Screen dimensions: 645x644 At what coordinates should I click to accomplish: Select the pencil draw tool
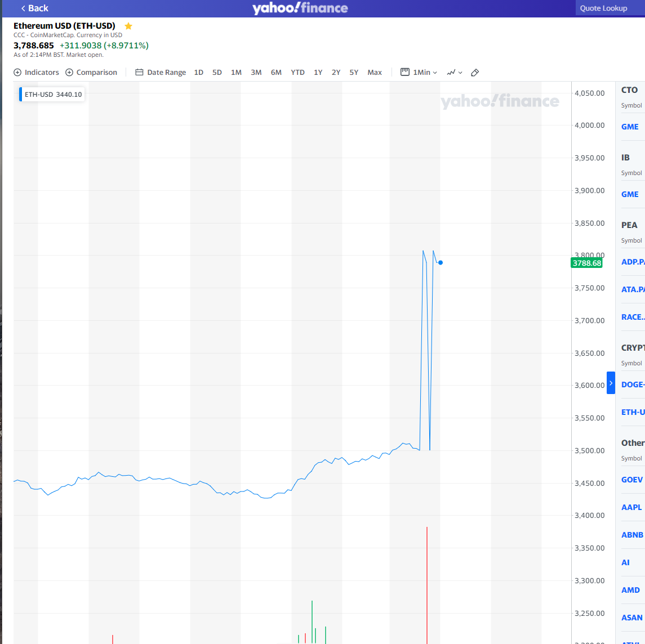(475, 73)
